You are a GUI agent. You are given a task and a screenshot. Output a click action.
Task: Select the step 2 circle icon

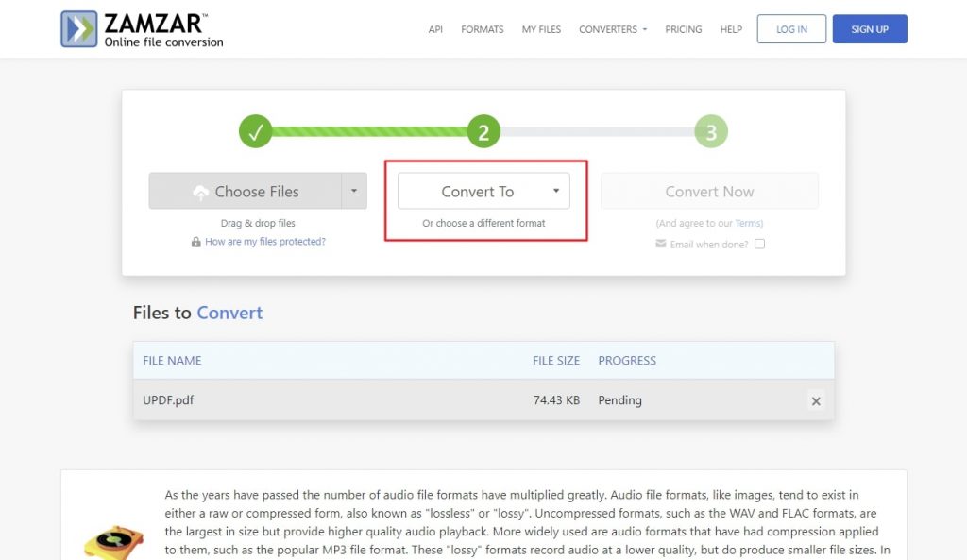click(x=483, y=131)
